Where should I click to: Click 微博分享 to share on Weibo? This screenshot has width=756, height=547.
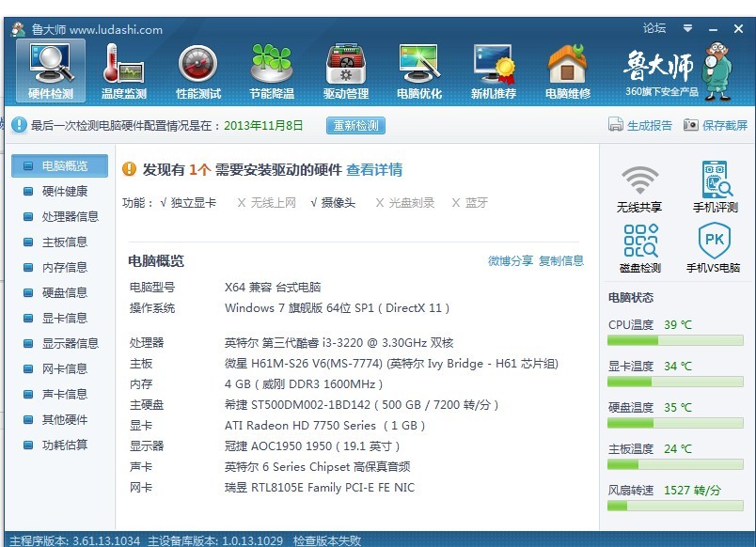[510, 260]
